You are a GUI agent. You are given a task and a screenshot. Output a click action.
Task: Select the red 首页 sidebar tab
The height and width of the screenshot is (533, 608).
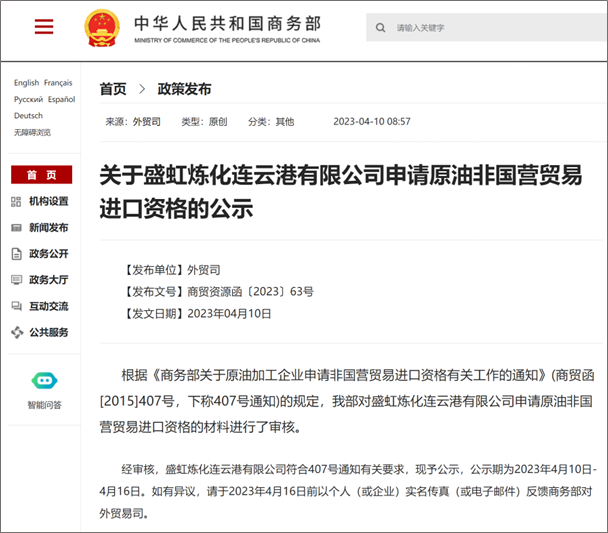tap(41, 175)
